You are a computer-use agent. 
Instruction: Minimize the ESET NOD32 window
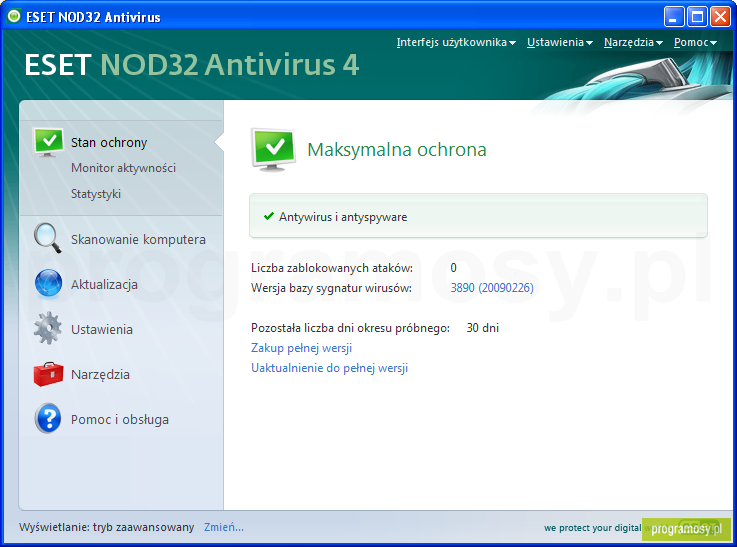(674, 16)
